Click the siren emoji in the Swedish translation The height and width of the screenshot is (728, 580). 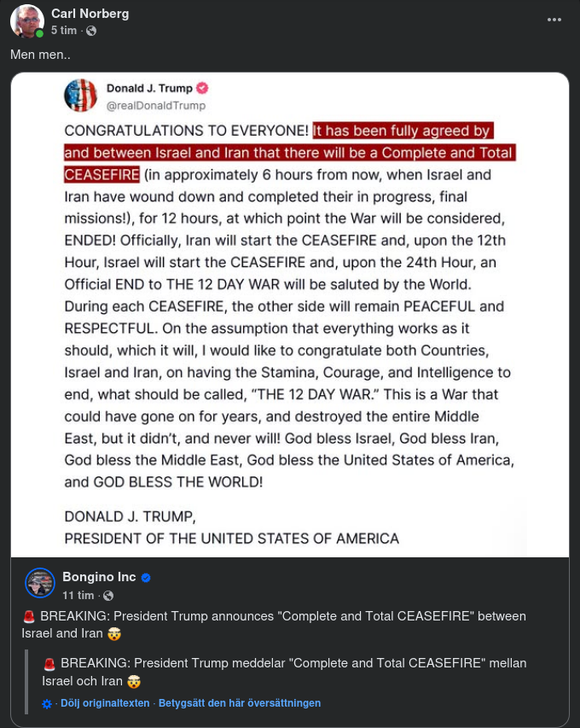click(49, 663)
